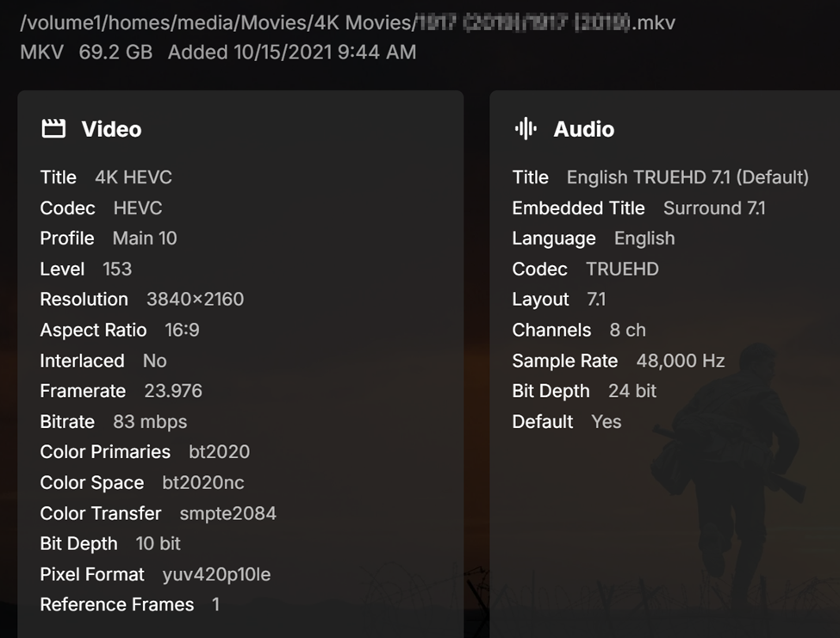Viewport: 840px width, 638px height.
Task: Click the HEVC codec value
Action: click(x=138, y=208)
